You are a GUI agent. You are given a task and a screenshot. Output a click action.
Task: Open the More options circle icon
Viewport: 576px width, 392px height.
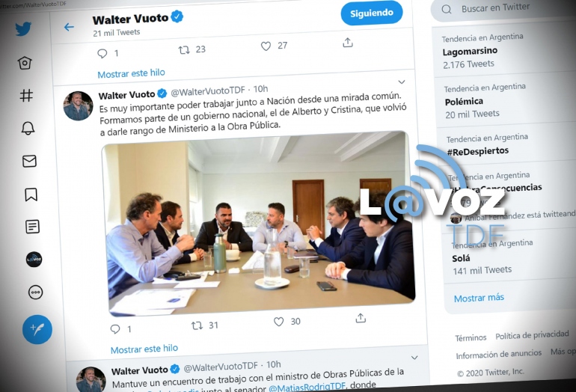[x=36, y=293]
